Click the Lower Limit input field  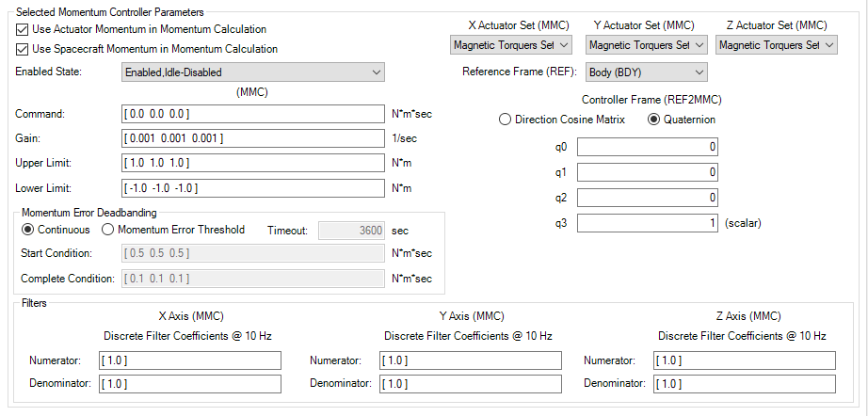click(x=252, y=187)
